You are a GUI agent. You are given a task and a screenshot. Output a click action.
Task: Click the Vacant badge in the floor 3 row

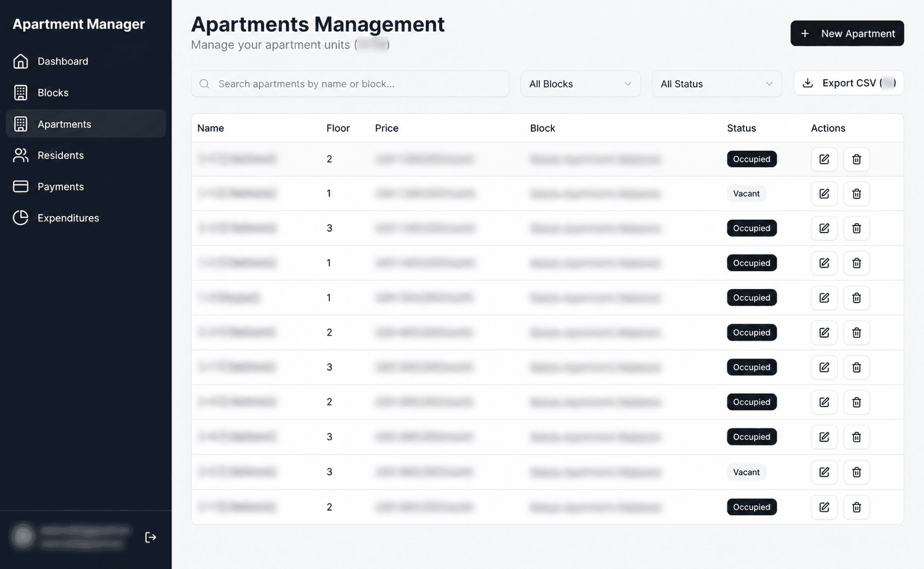[747, 472]
